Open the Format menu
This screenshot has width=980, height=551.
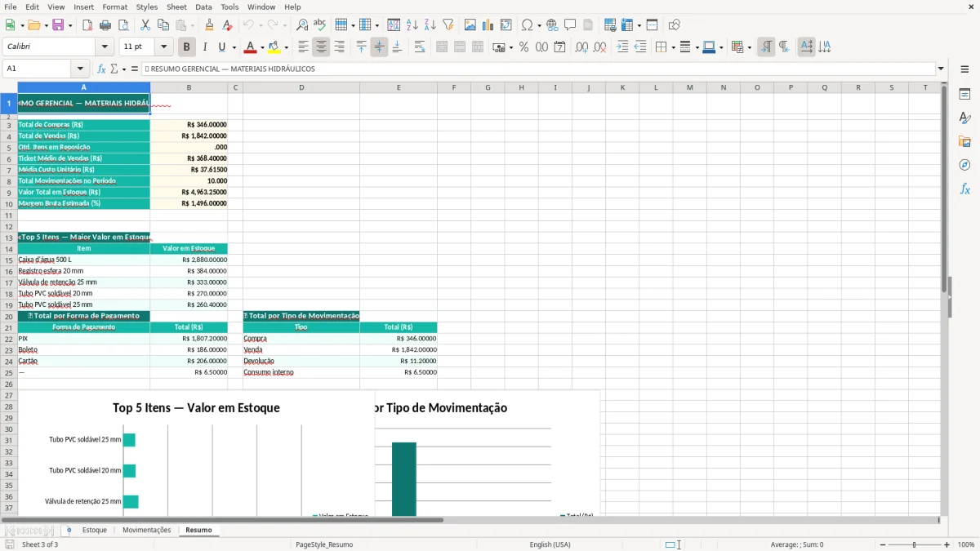114,7
